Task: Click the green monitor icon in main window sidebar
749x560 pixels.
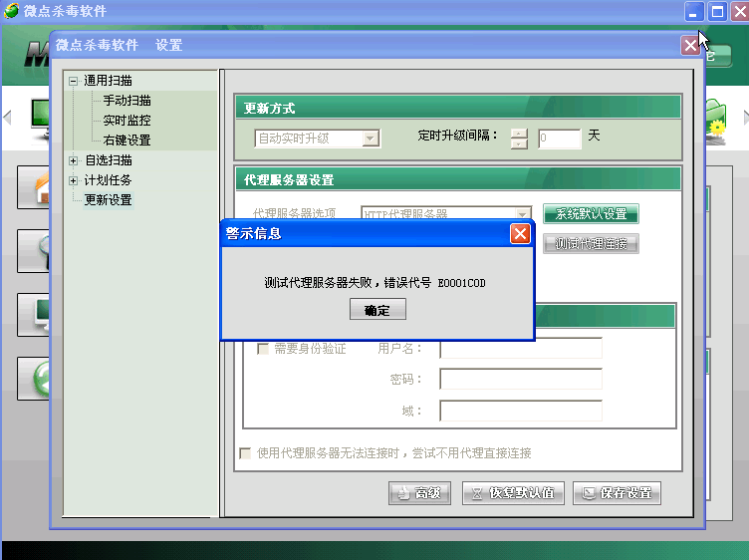Action: click(x=34, y=315)
